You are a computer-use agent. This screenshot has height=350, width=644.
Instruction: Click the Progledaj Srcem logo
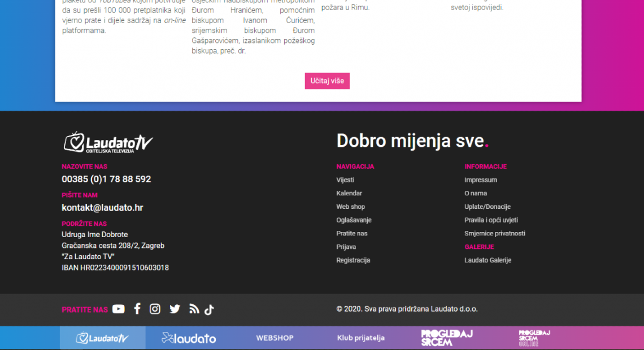446,338
